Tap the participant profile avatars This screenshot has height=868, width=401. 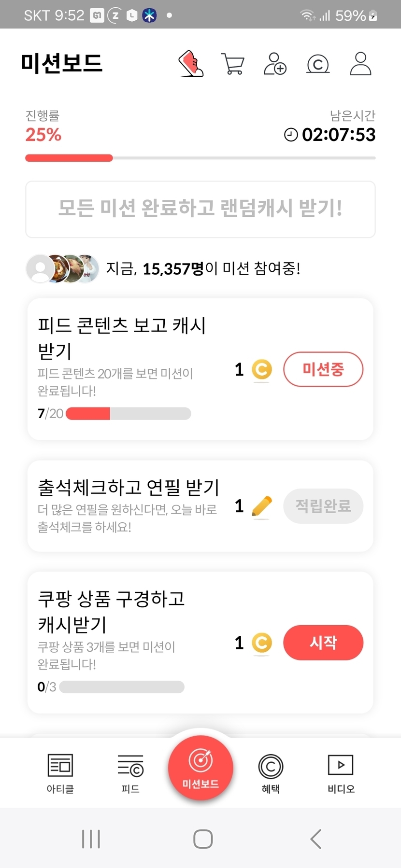coord(63,268)
